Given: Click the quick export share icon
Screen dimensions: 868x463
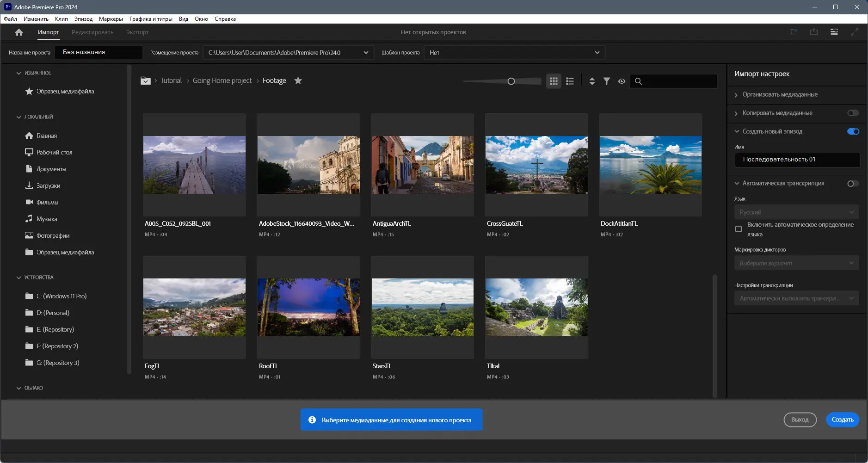Looking at the screenshot, I should click(814, 32).
